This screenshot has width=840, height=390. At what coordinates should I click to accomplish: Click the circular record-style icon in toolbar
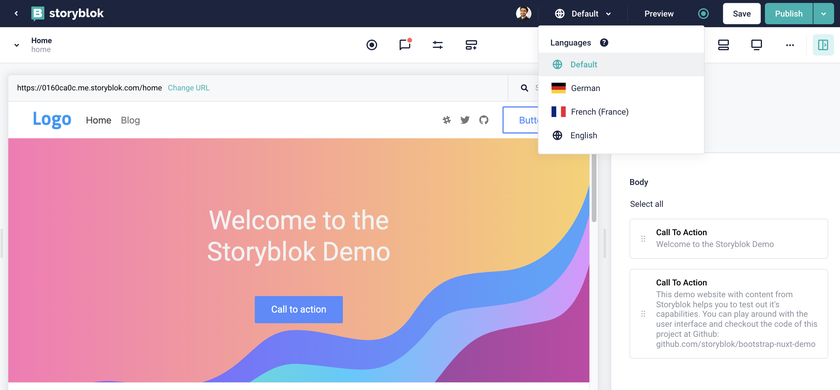[372, 45]
